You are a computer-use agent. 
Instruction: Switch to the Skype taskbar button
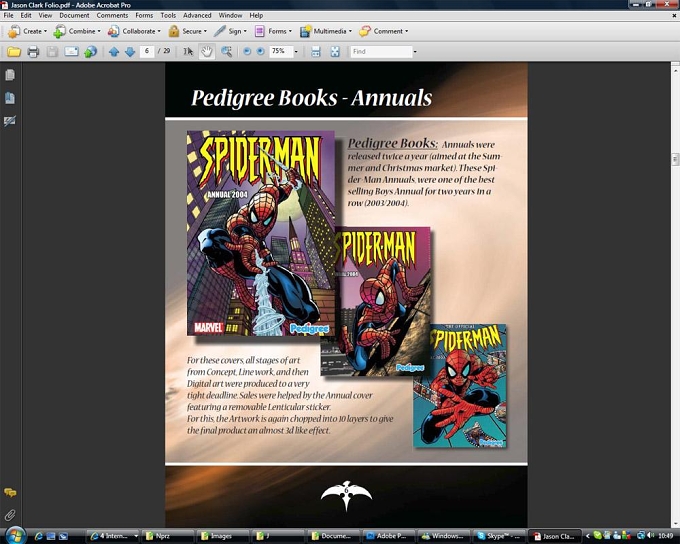click(499, 536)
